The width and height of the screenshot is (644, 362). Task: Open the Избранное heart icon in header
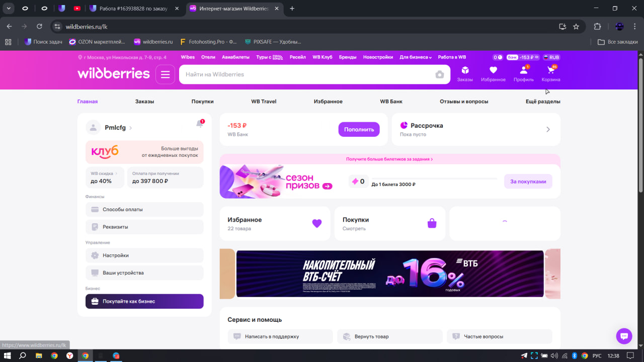pos(493,70)
